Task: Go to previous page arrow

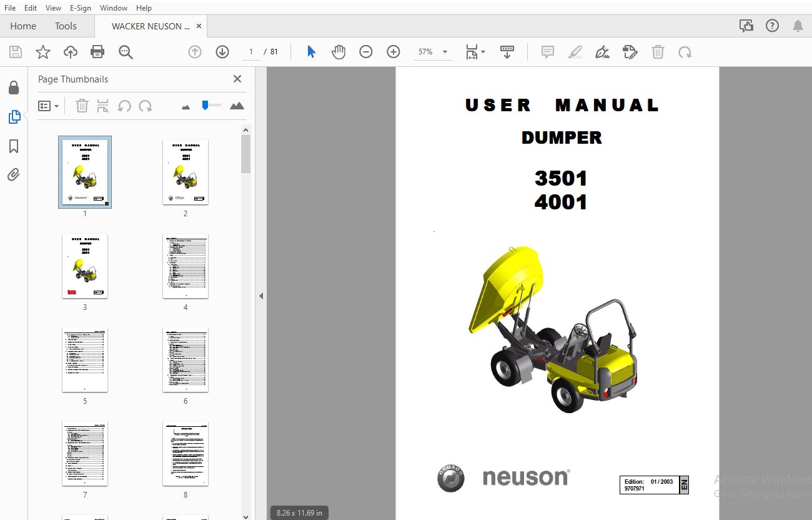Action: (195, 52)
